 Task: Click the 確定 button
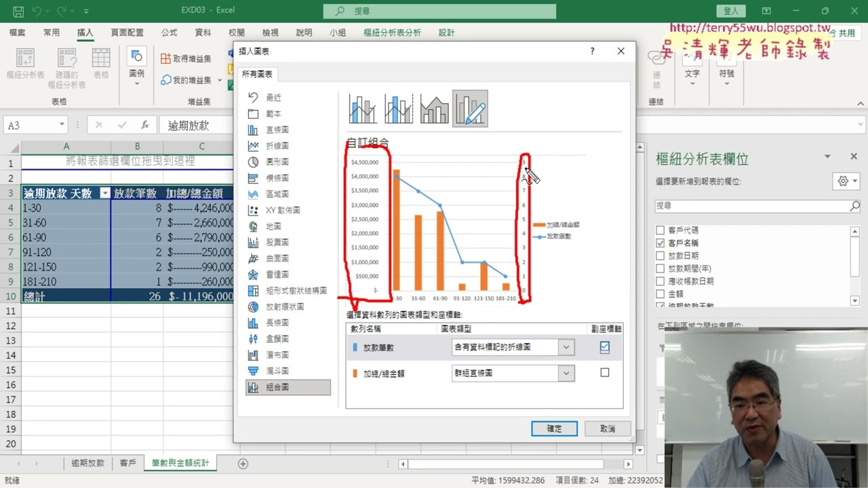(554, 428)
